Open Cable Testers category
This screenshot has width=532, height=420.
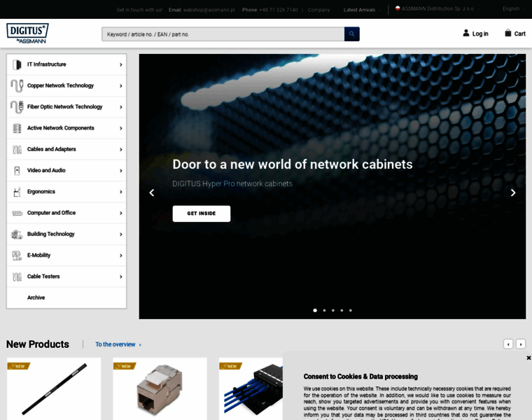tap(66, 276)
